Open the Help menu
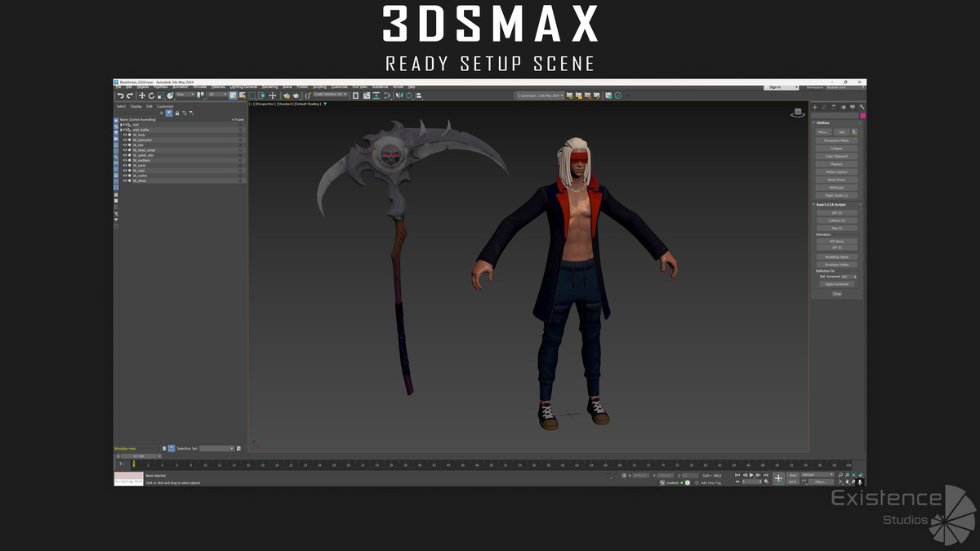980x551 pixels. pyautogui.click(x=412, y=87)
